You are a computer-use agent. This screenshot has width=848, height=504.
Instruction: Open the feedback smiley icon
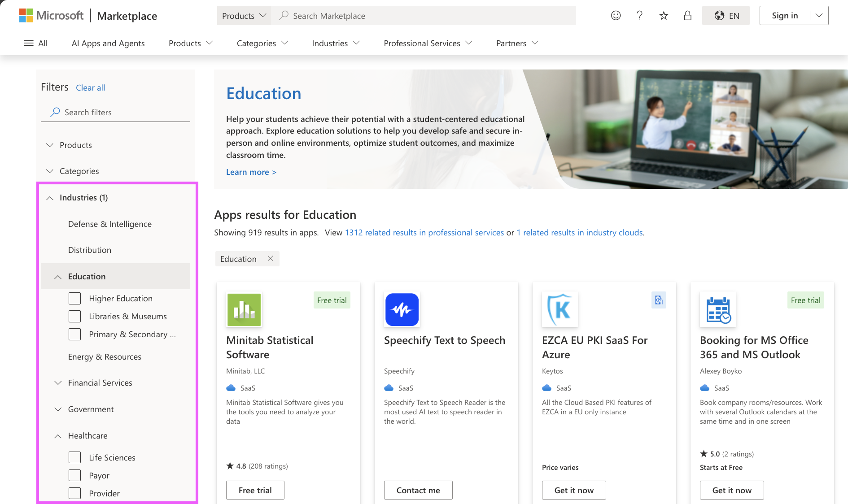click(616, 16)
